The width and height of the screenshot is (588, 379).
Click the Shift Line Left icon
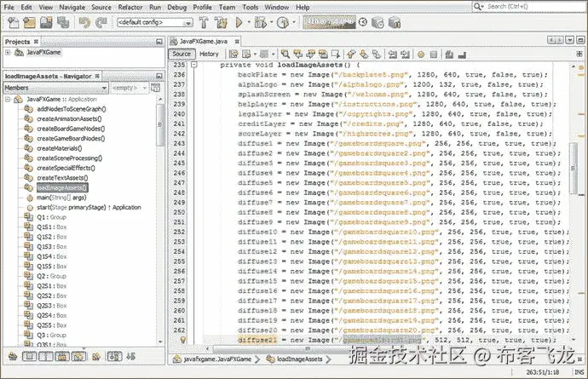(392, 55)
